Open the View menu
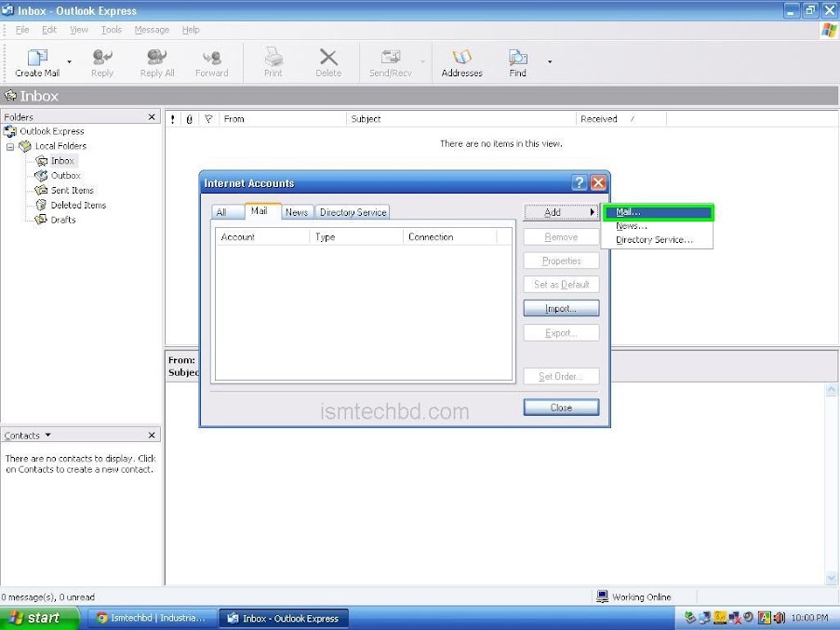840x630 pixels. (x=79, y=30)
